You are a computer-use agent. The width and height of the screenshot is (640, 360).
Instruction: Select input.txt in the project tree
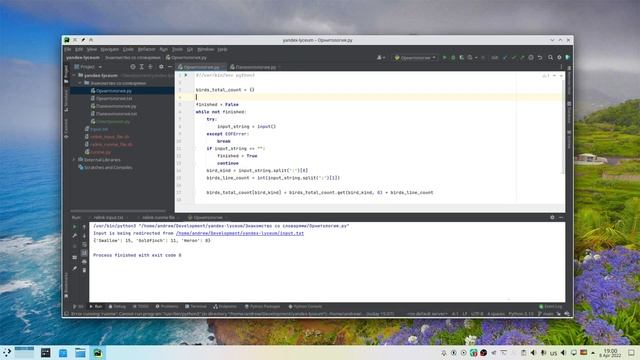click(x=99, y=129)
